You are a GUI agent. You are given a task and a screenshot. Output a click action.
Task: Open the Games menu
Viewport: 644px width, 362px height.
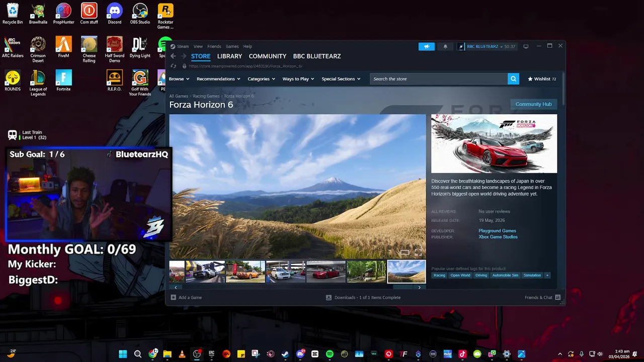pyautogui.click(x=232, y=46)
